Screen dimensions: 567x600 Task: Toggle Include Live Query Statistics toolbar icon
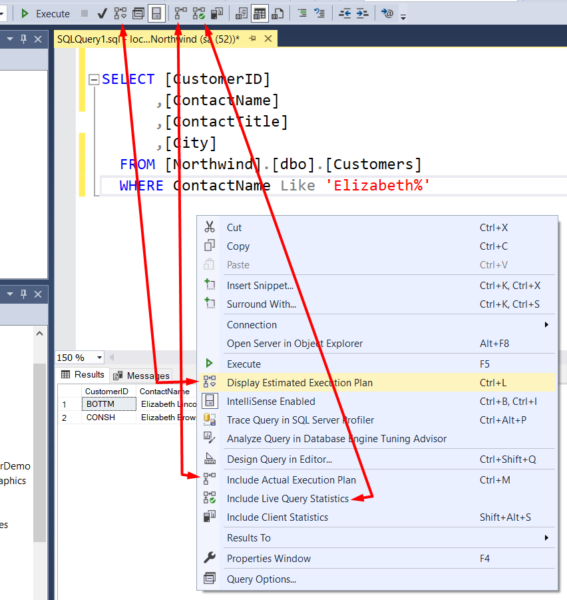point(199,14)
